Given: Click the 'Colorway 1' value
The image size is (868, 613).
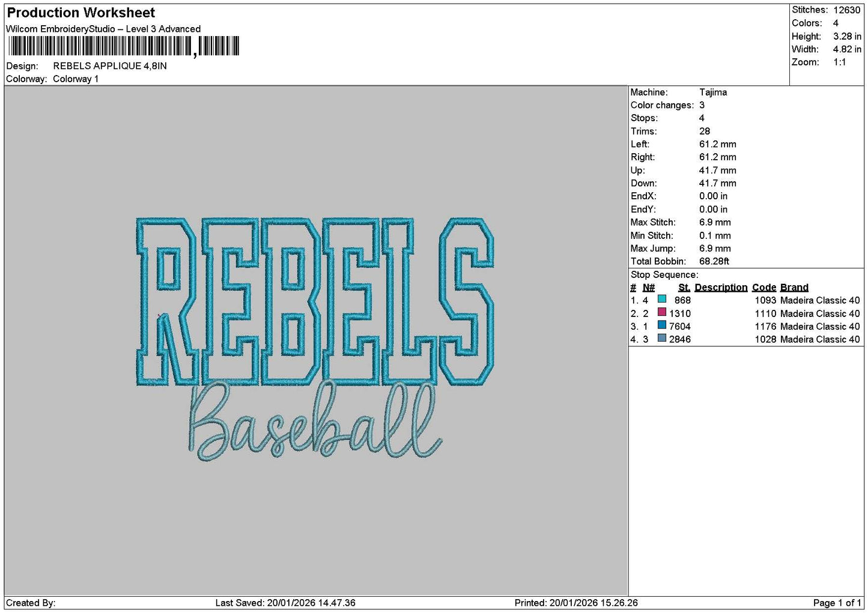Looking at the screenshot, I should tap(76, 79).
